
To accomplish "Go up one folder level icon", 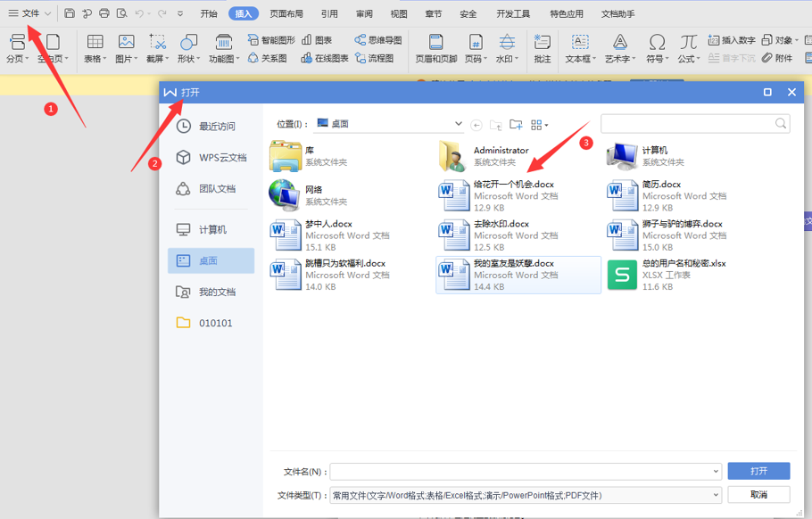I will [x=495, y=125].
